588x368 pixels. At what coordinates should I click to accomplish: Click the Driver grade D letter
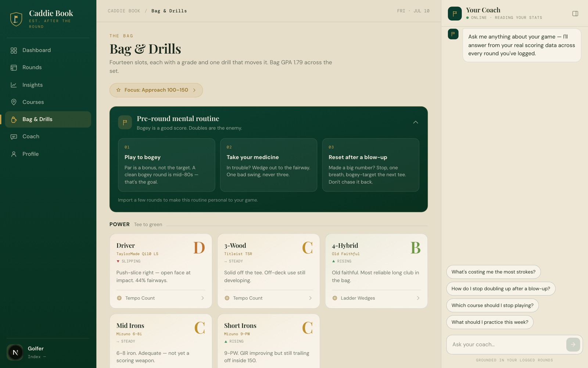199,248
